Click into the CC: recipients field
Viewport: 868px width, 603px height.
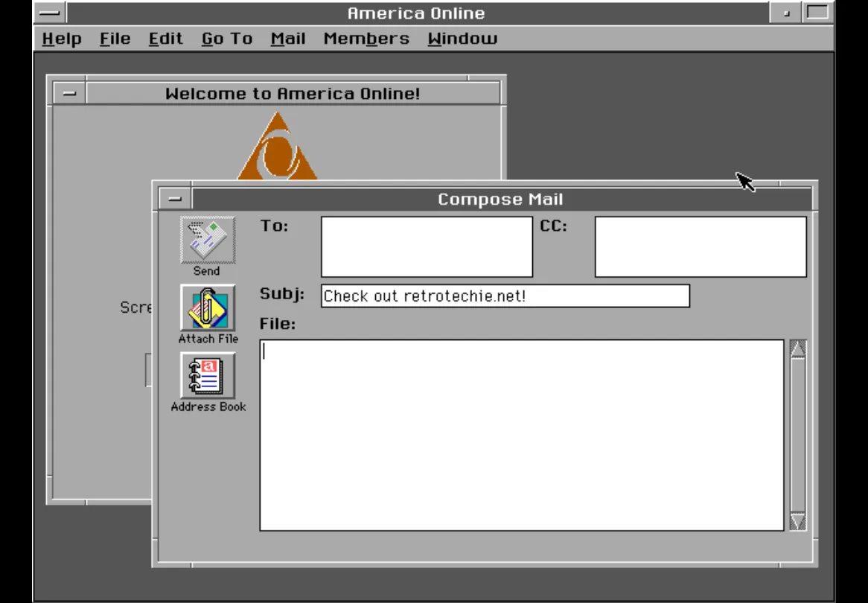pyautogui.click(x=701, y=246)
